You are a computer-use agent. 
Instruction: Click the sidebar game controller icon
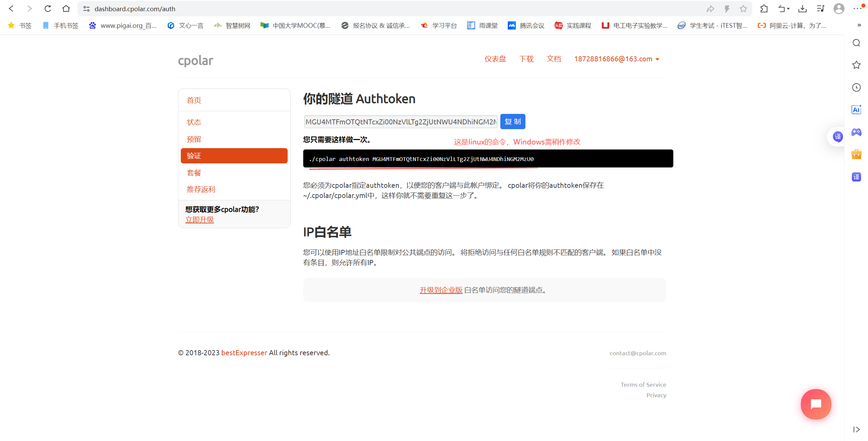tap(856, 132)
